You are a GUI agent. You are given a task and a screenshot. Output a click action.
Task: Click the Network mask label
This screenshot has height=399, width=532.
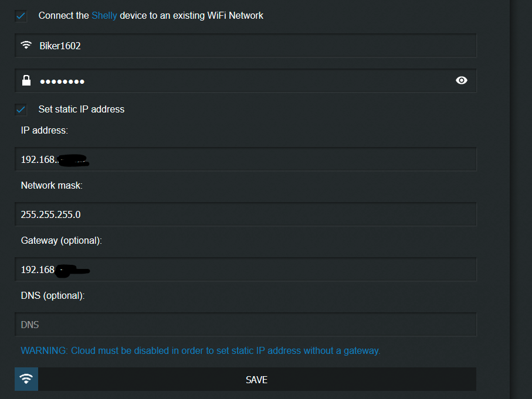point(52,185)
